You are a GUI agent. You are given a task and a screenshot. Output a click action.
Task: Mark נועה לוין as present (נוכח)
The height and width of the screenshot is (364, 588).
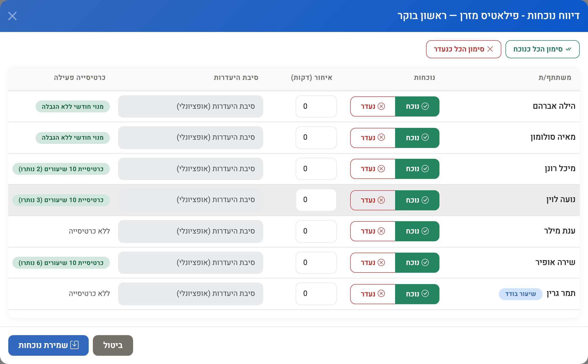tap(417, 200)
